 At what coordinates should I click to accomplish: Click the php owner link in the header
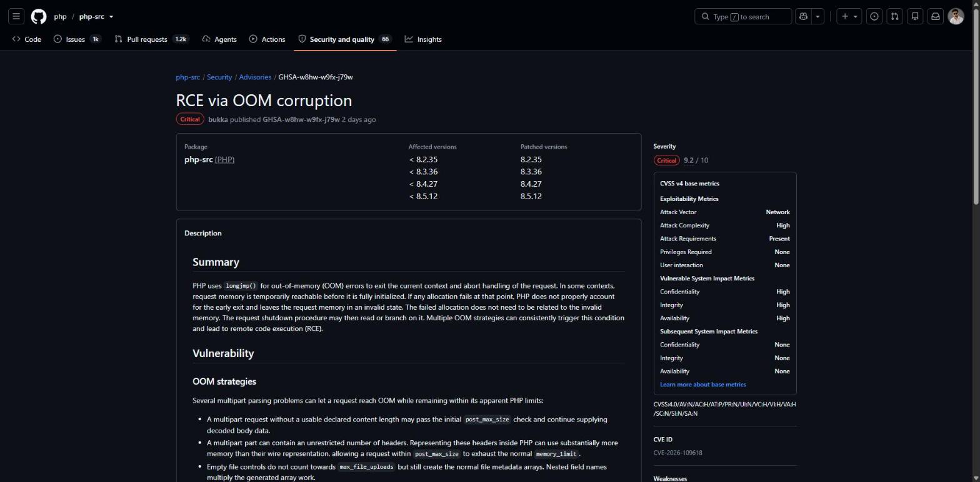(x=61, y=17)
